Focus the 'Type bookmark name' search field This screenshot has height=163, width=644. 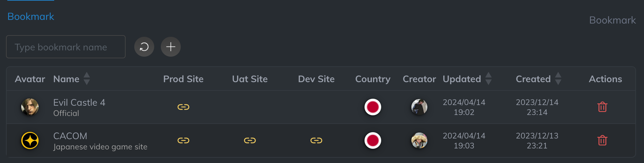pyautogui.click(x=66, y=47)
